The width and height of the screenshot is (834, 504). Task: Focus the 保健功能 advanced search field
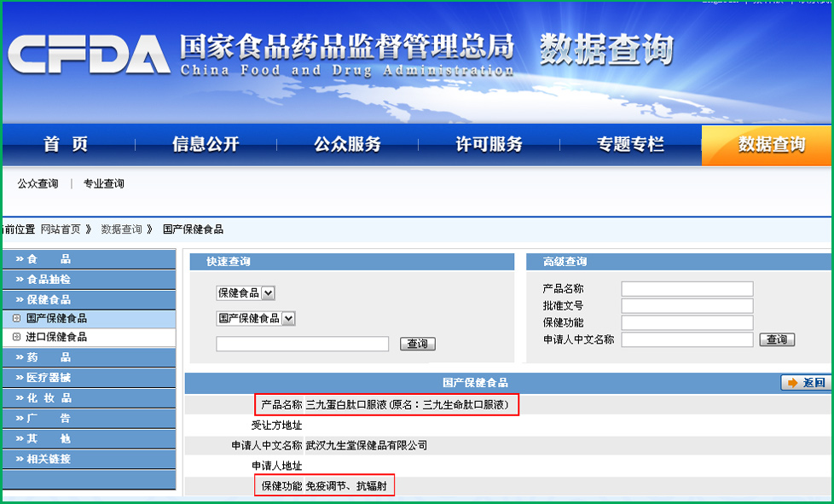tap(687, 322)
